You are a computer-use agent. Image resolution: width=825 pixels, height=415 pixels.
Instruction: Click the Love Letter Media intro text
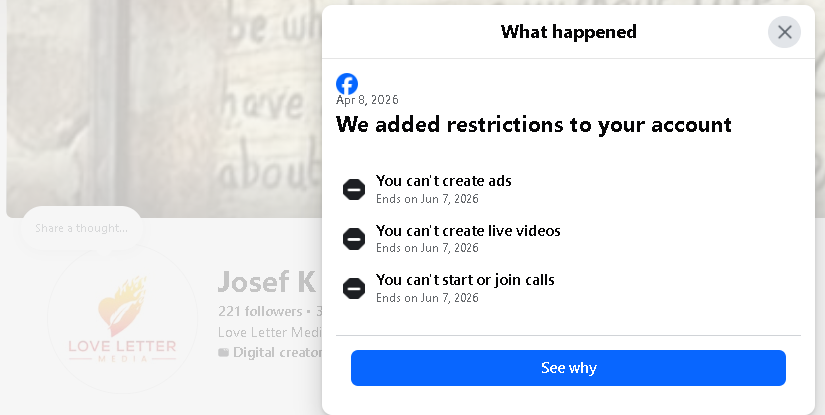point(269,332)
